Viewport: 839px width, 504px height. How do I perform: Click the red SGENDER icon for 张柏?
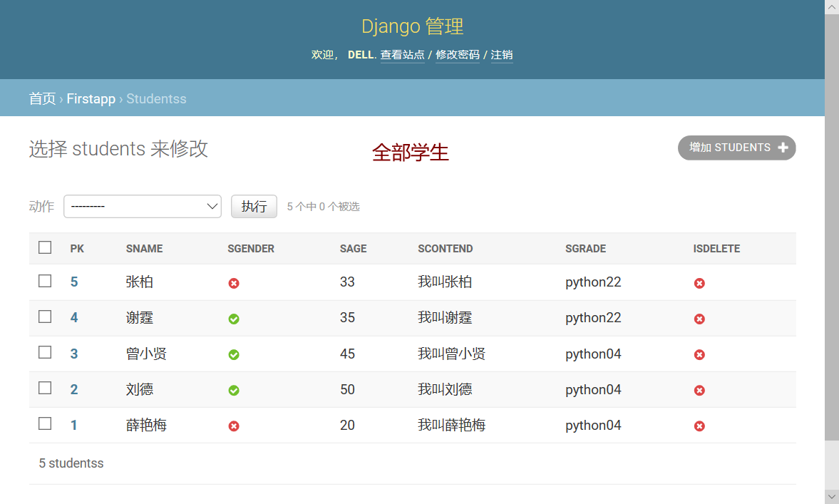[234, 283]
